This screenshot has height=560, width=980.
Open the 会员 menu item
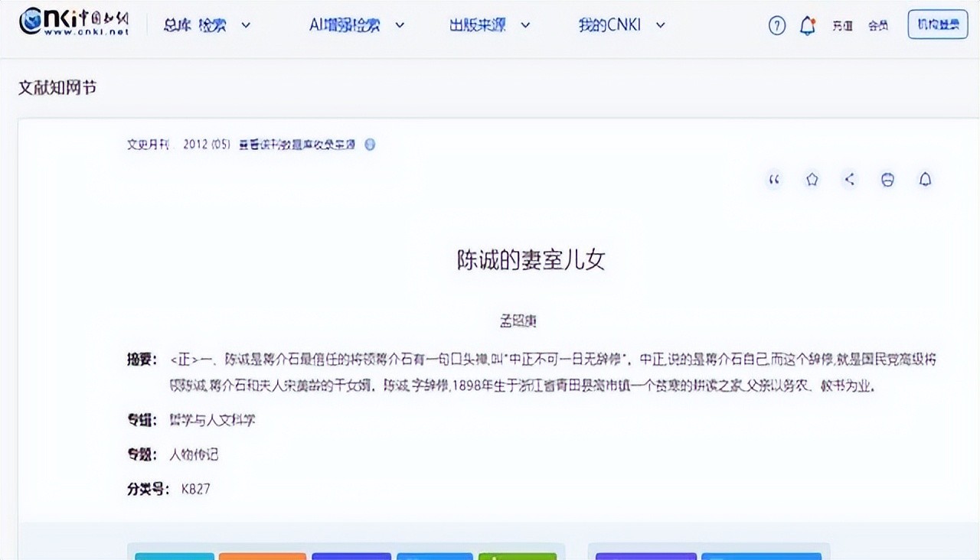tap(878, 26)
